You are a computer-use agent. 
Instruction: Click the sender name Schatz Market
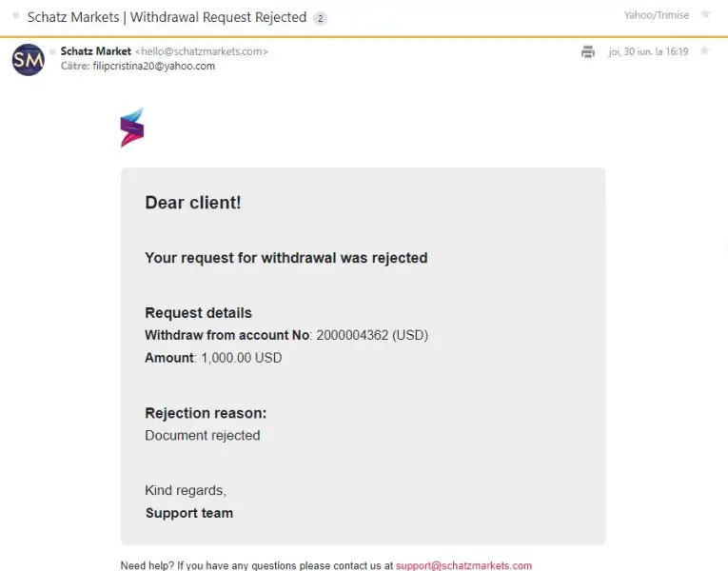pyautogui.click(x=96, y=51)
